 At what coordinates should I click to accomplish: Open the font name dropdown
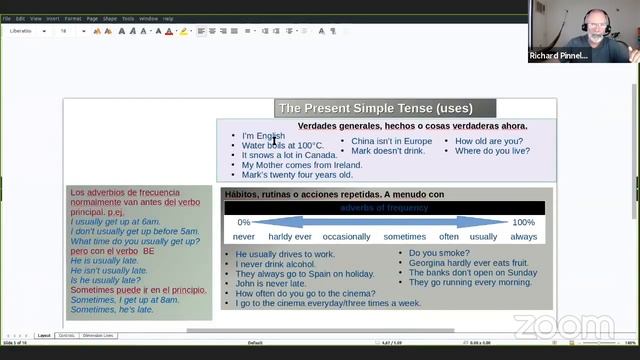[44, 31]
